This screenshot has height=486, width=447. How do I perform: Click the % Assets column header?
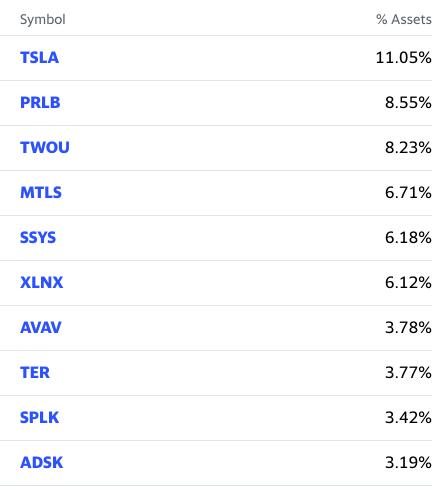[404, 19]
